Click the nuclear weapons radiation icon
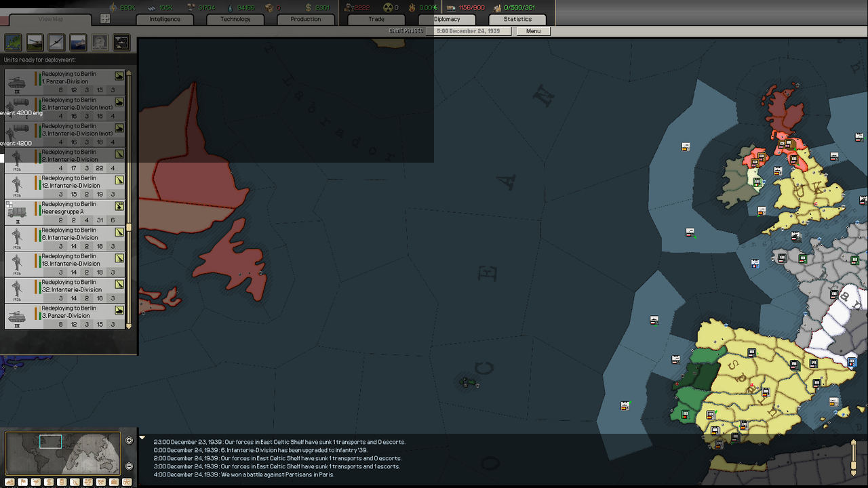The image size is (868, 488). point(388,7)
